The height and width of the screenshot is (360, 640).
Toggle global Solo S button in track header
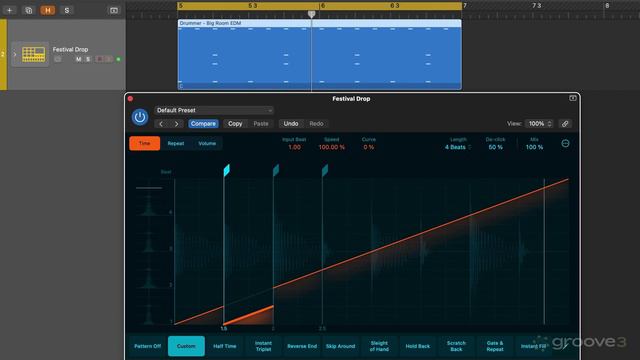tap(67, 10)
